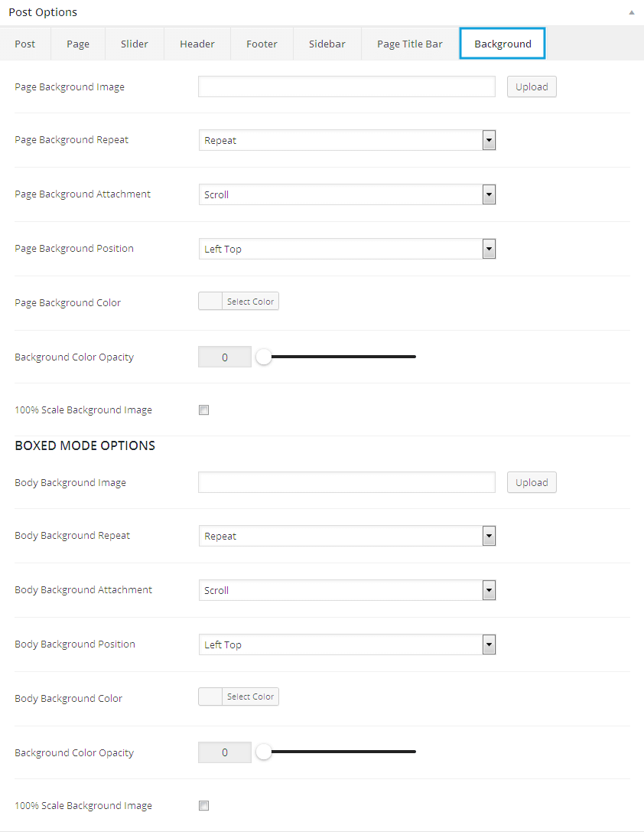The height and width of the screenshot is (832, 644).
Task: Select the Header tab
Action: [x=197, y=44]
